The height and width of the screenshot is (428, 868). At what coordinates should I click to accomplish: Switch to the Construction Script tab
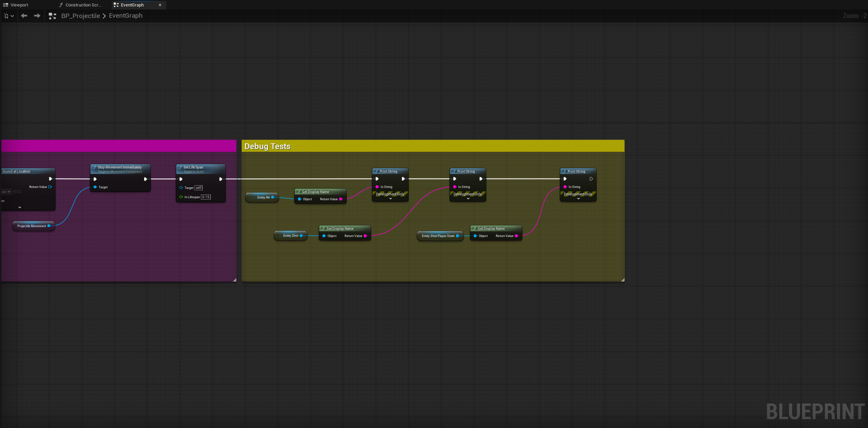coord(80,5)
